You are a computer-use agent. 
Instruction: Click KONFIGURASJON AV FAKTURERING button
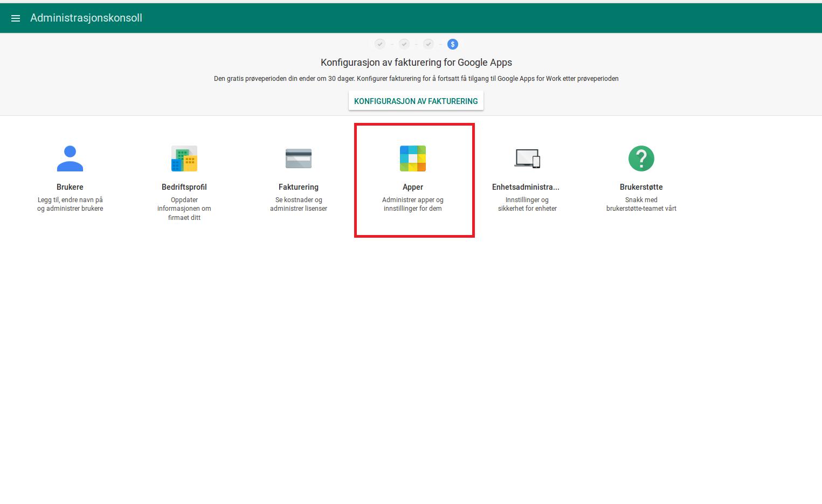click(x=416, y=101)
